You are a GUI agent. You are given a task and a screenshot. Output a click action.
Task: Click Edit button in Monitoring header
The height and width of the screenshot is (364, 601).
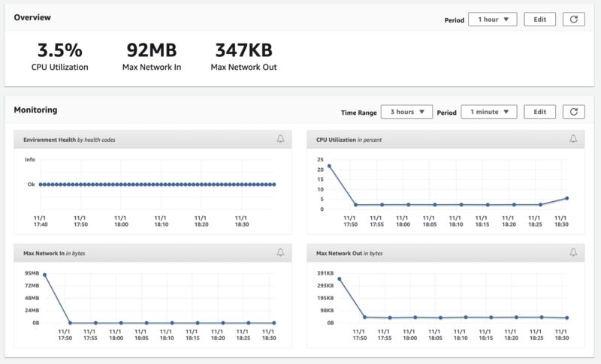[x=539, y=112]
